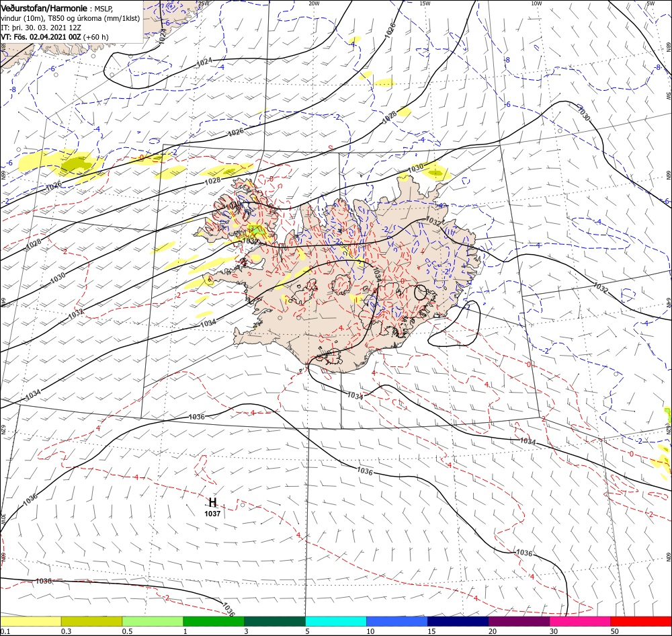This screenshot has width=672, height=636.
Task: Click the legend value 0.5
Action: [127, 631]
